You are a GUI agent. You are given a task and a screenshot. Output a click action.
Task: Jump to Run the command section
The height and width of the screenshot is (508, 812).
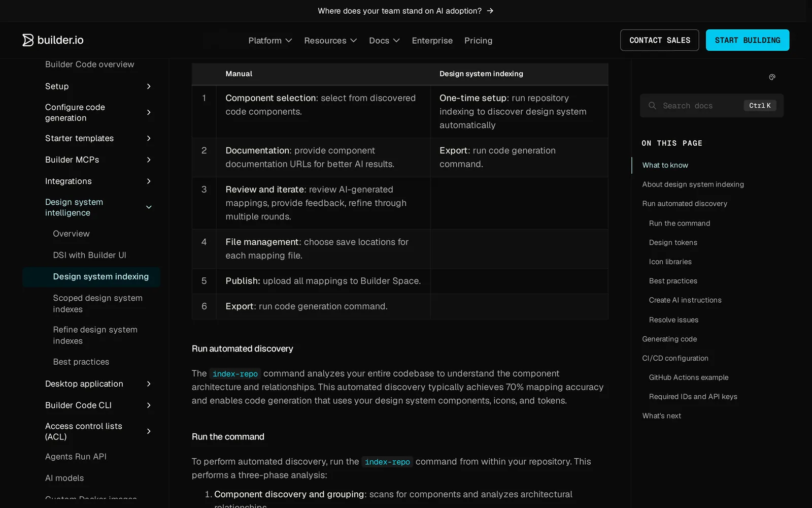(679, 224)
